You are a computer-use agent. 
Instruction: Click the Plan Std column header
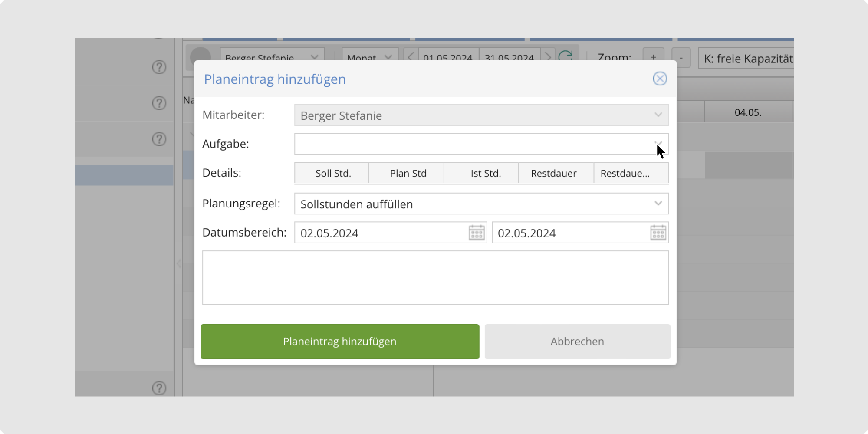[408, 173]
